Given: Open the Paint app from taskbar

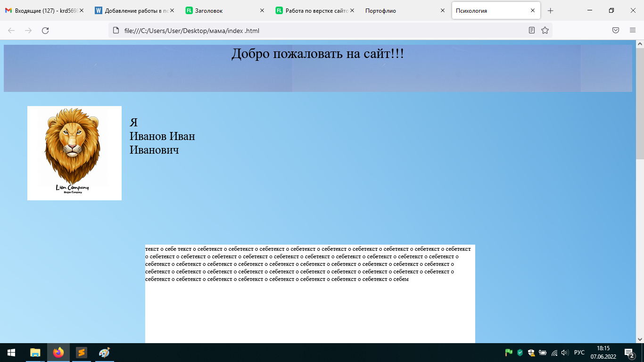Looking at the screenshot, I should click(104, 353).
